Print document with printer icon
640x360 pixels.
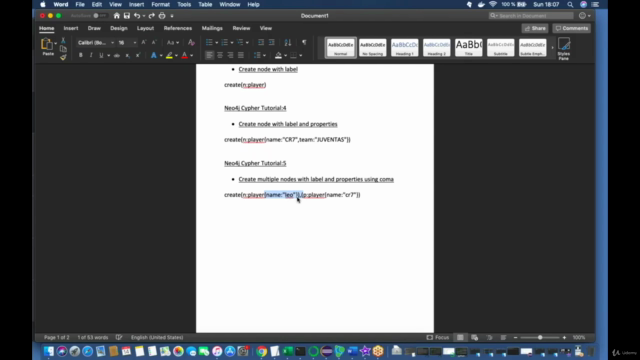pyautogui.click(x=162, y=16)
